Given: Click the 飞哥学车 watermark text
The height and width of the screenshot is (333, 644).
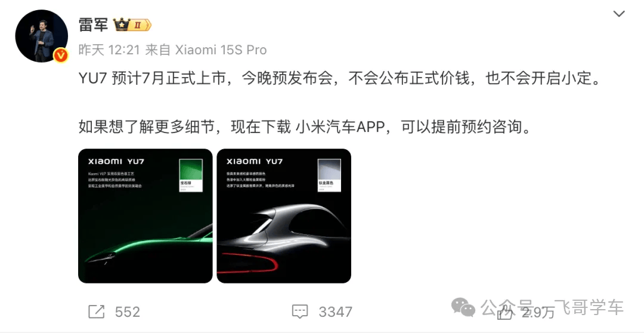Looking at the screenshot, I should click(589, 307).
